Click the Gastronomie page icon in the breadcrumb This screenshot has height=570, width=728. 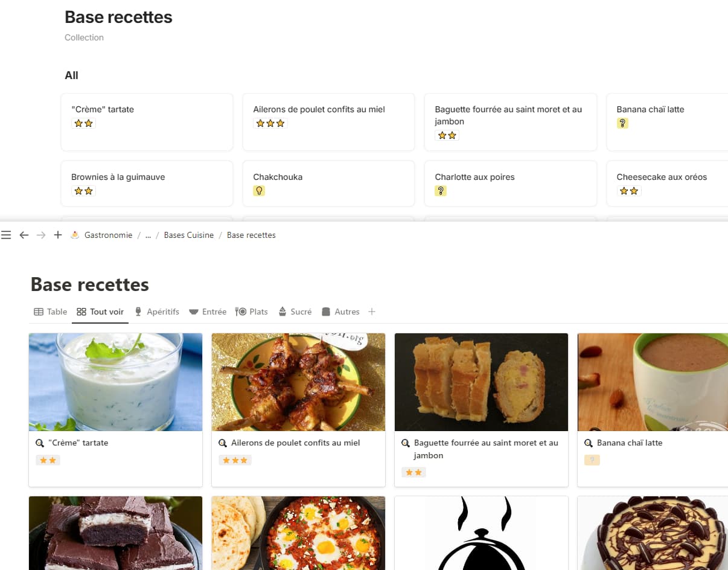pyautogui.click(x=75, y=235)
